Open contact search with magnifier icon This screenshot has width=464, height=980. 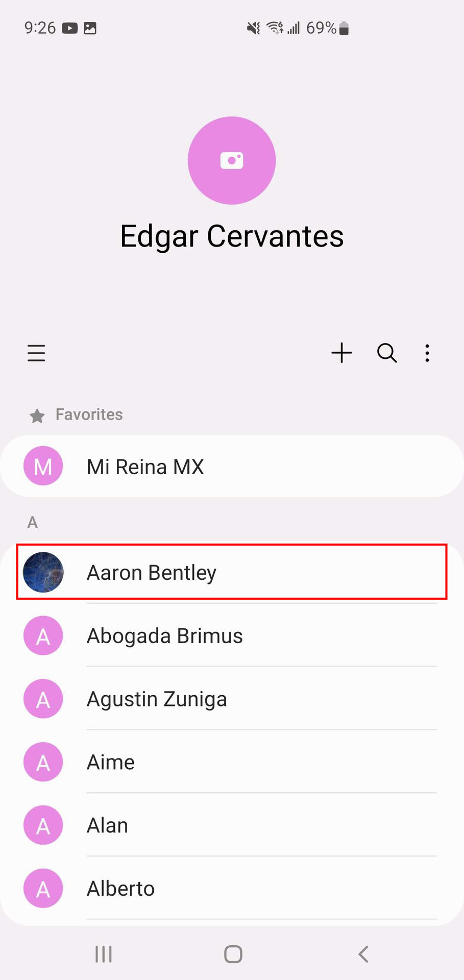pos(387,353)
